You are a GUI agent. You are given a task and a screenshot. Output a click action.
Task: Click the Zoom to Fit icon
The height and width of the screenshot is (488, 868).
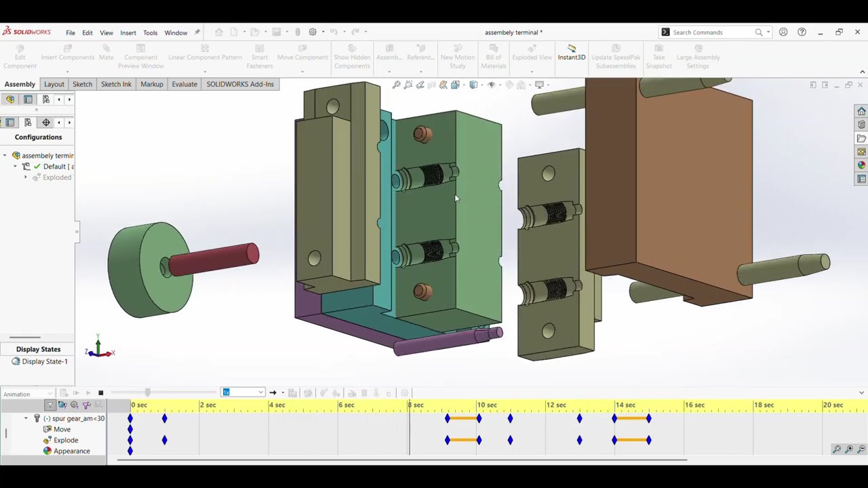tap(397, 85)
